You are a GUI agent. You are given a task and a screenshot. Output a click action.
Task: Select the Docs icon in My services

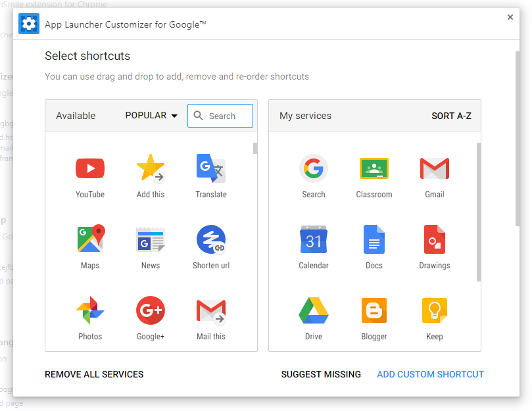[374, 239]
